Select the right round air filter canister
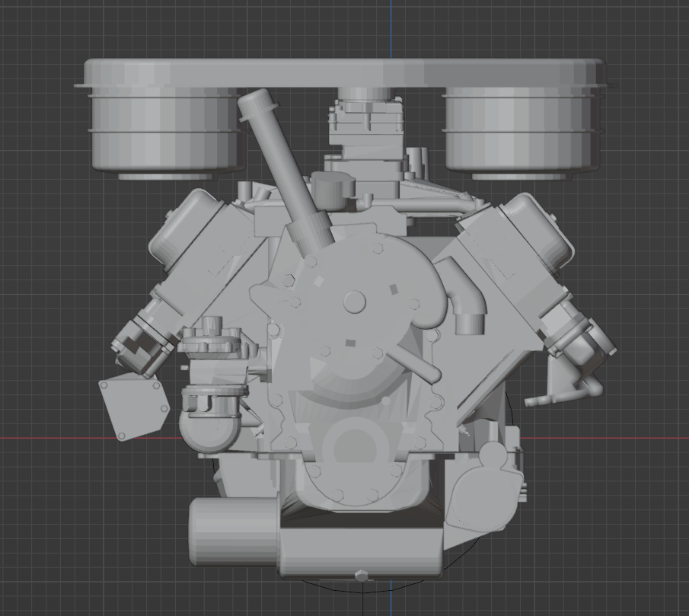The image size is (689, 616). pyautogui.click(x=522, y=132)
